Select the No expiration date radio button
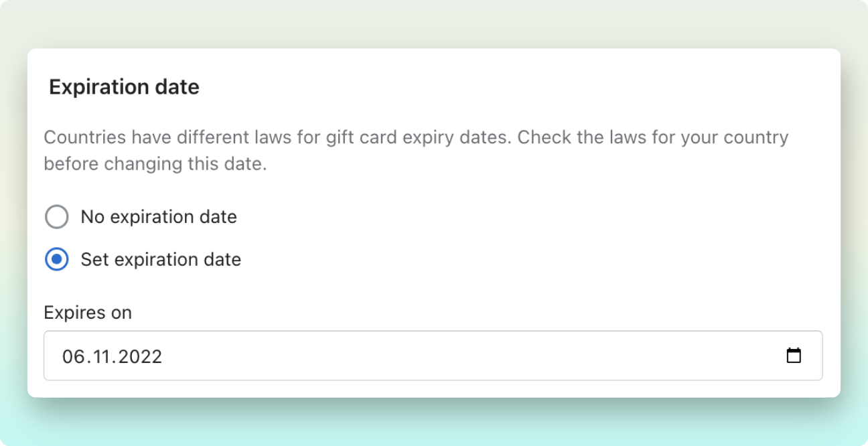868x446 pixels. [56, 217]
